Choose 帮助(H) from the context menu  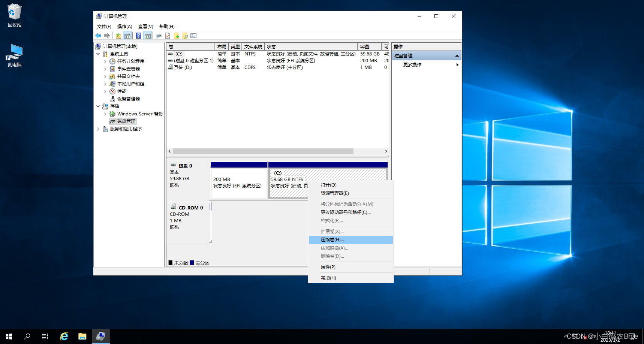pyautogui.click(x=351, y=278)
